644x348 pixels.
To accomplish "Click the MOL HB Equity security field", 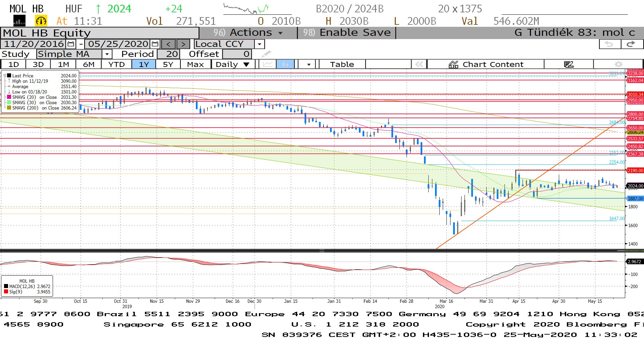I will (x=100, y=33).
